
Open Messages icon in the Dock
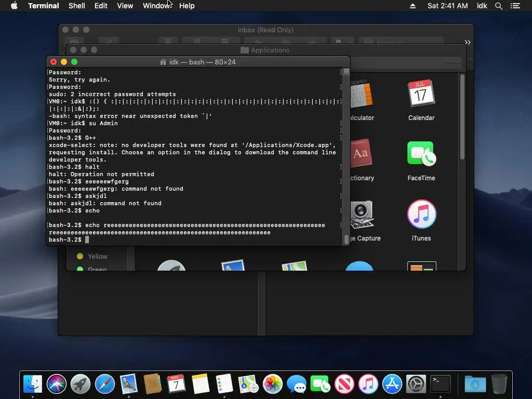pyautogui.click(x=296, y=384)
